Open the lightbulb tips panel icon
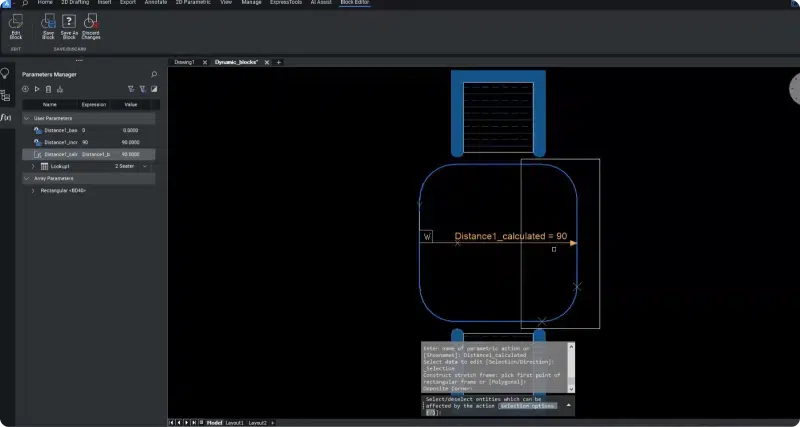800x427 pixels. pyautogui.click(x=6, y=73)
